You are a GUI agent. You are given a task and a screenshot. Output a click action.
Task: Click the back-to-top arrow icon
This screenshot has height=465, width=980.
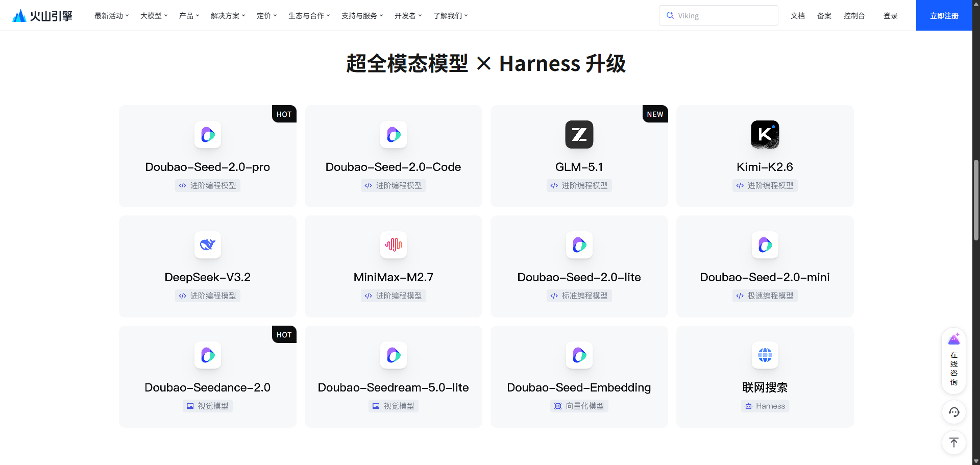[954, 443]
